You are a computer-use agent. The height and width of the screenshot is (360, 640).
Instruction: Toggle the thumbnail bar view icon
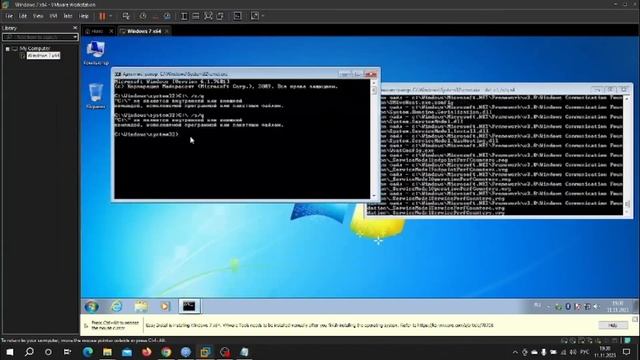(196, 16)
